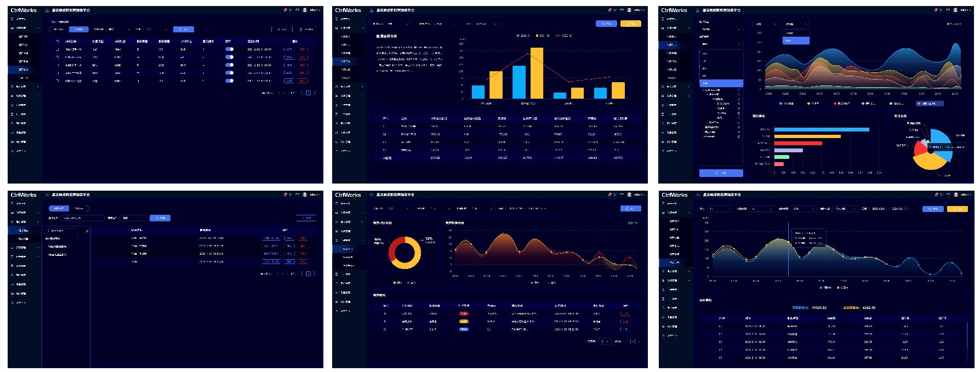Viewport: 980px width, 372px height.
Task: Select the highlighted sidebar item in the donut chart screen
Action: (349, 249)
